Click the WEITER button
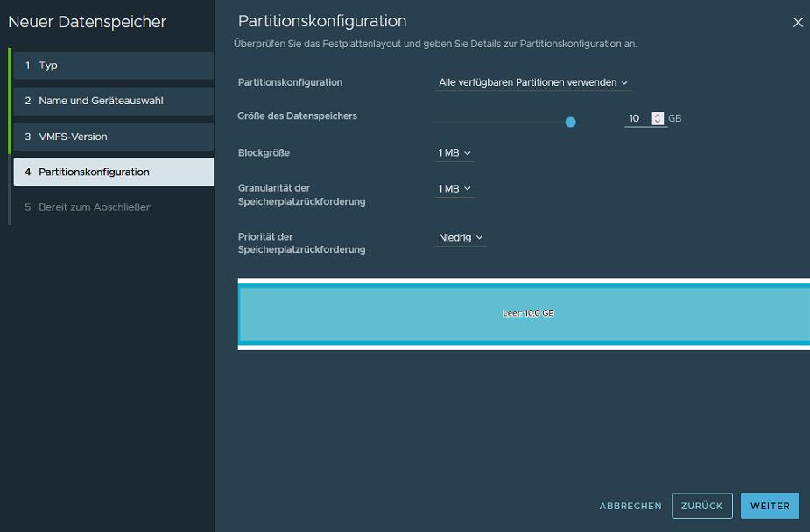The image size is (810, 532). pyautogui.click(x=769, y=506)
